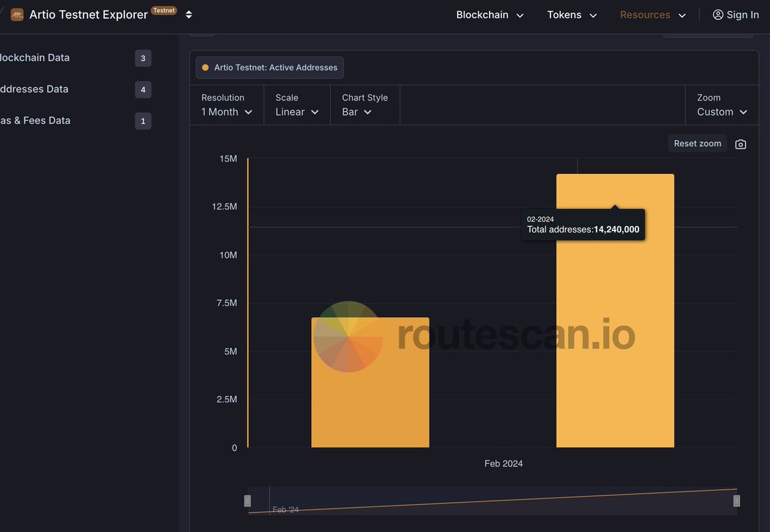The width and height of the screenshot is (770, 532).
Task: Click the tooltip value 14,240,000
Action: 616,229
